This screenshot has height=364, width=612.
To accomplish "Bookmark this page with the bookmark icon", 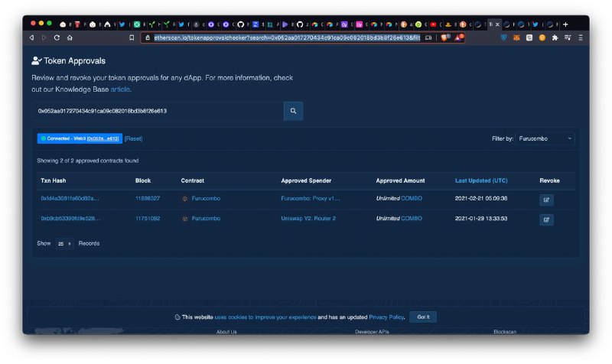I will (132, 37).
